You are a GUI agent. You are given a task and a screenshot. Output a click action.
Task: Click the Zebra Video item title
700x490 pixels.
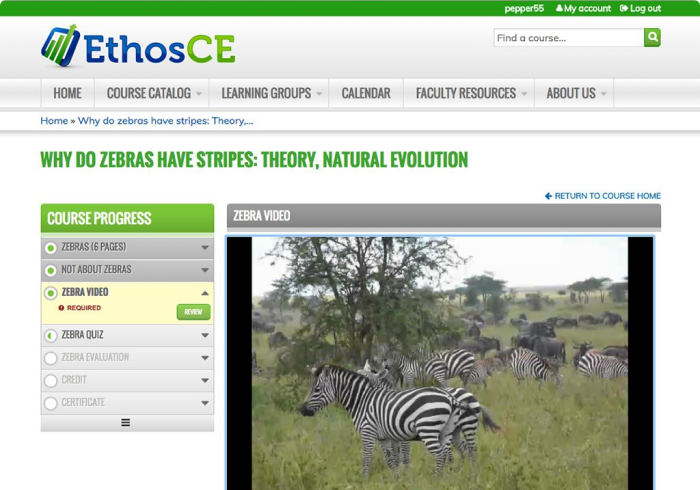pos(85,292)
